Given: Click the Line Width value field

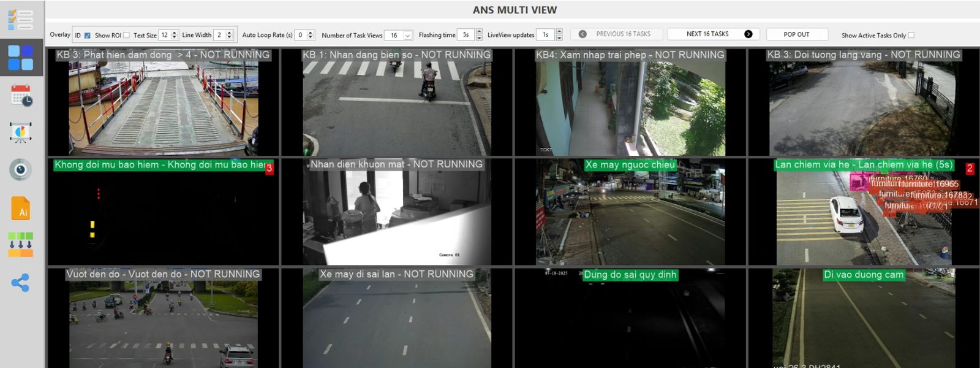Looking at the screenshot, I should tap(220, 35).
